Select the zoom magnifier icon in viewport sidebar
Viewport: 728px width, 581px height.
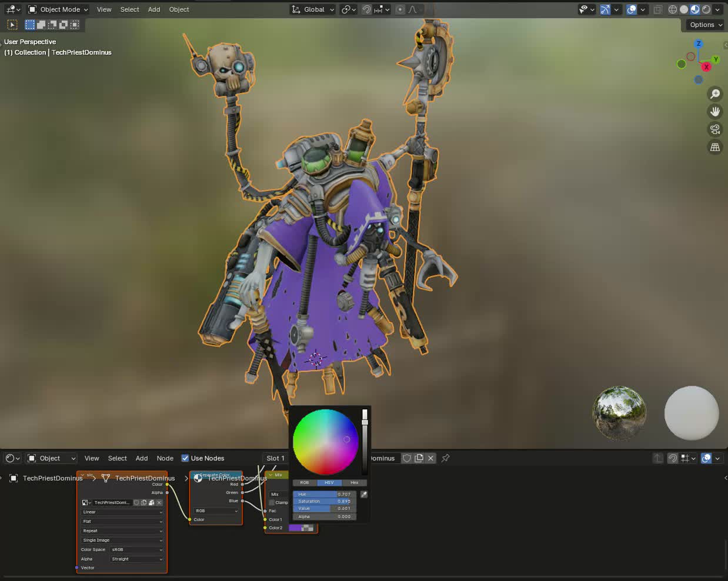click(x=714, y=94)
